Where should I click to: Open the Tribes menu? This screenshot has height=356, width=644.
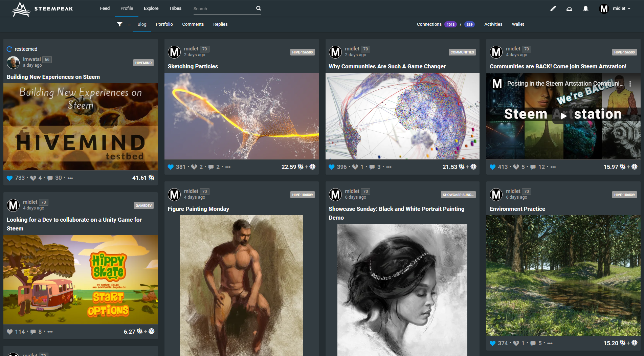click(175, 8)
